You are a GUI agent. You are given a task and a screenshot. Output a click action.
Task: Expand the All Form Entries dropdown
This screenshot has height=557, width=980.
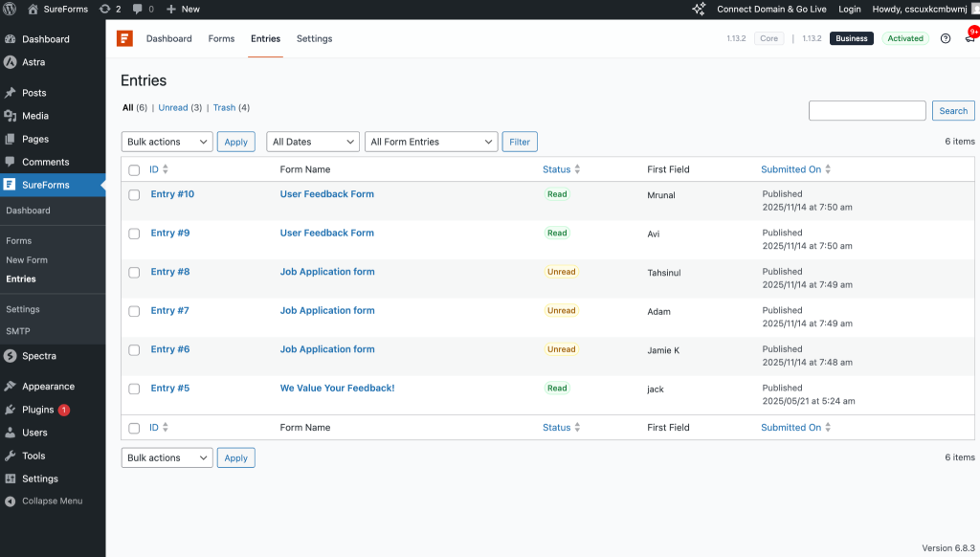pos(431,141)
